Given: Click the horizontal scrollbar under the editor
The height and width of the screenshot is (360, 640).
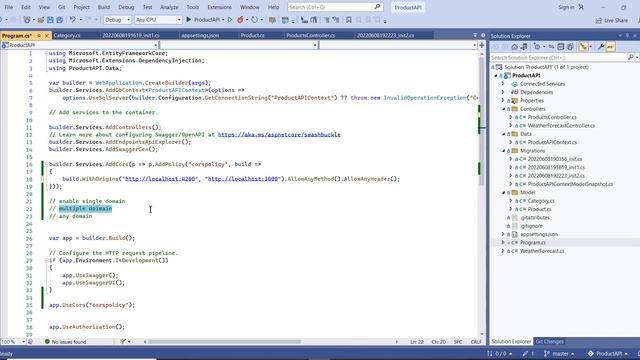Looking at the screenshot, I should 224,342.
